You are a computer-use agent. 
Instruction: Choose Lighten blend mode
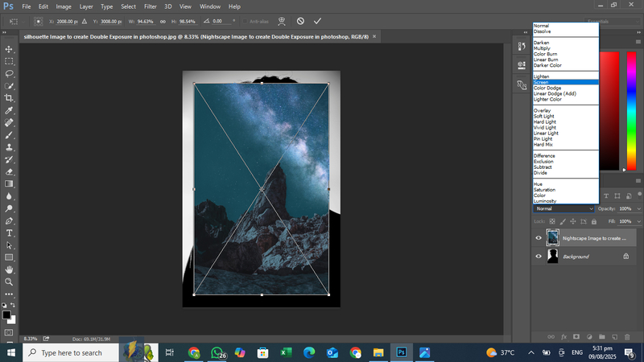point(566,76)
